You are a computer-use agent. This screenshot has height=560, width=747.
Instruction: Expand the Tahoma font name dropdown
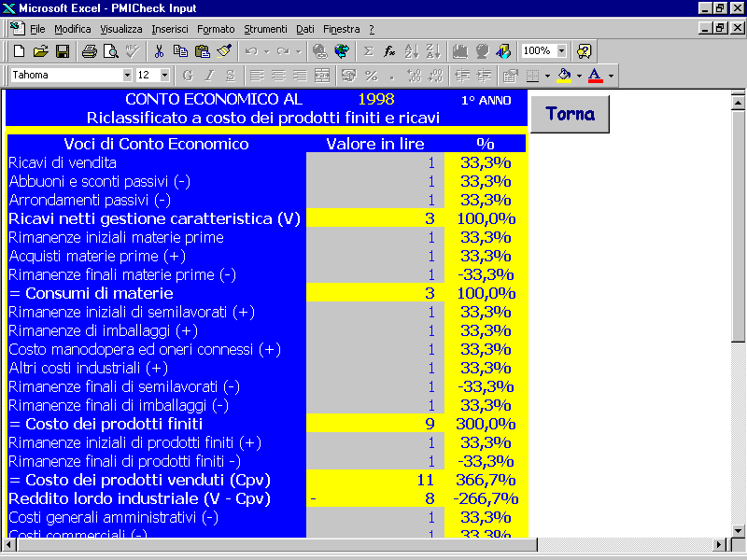point(127,75)
